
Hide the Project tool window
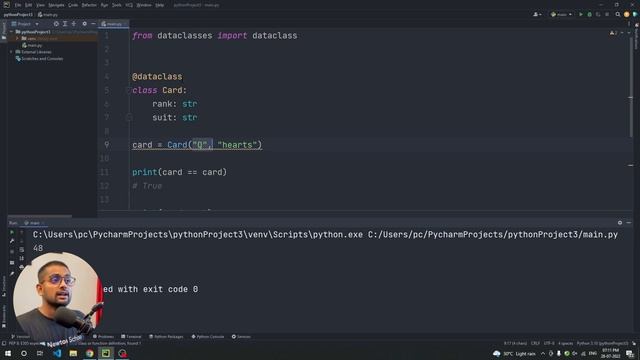pyautogui.click(x=93, y=24)
